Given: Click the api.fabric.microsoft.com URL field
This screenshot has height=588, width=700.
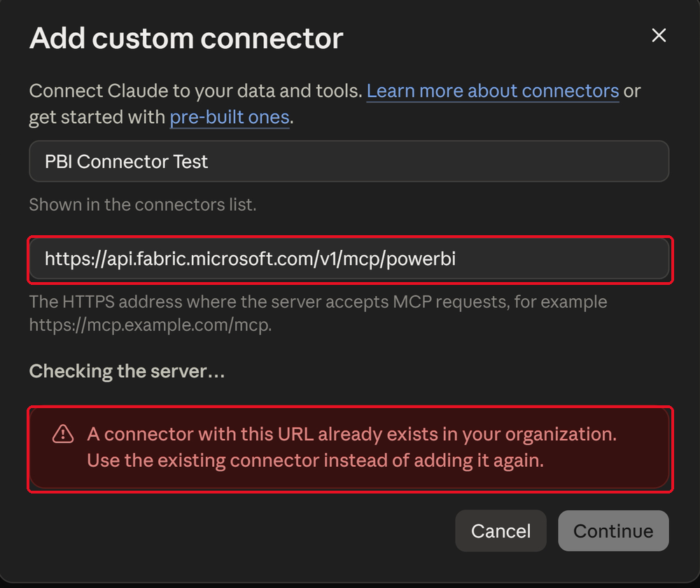Looking at the screenshot, I should pos(349,259).
